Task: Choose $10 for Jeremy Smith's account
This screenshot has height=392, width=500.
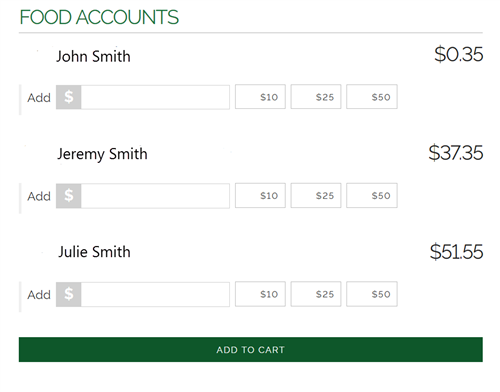Action: tap(260, 195)
